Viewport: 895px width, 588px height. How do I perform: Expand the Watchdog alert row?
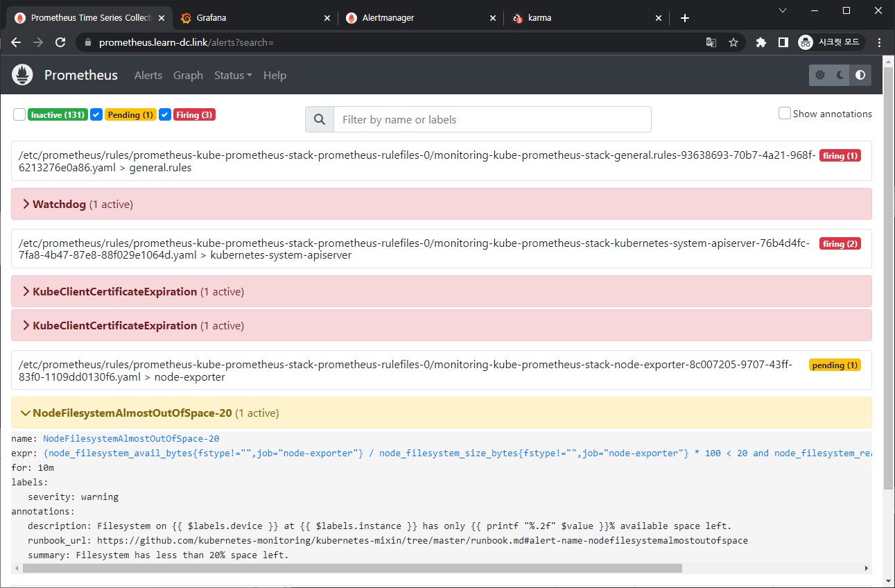(x=59, y=204)
